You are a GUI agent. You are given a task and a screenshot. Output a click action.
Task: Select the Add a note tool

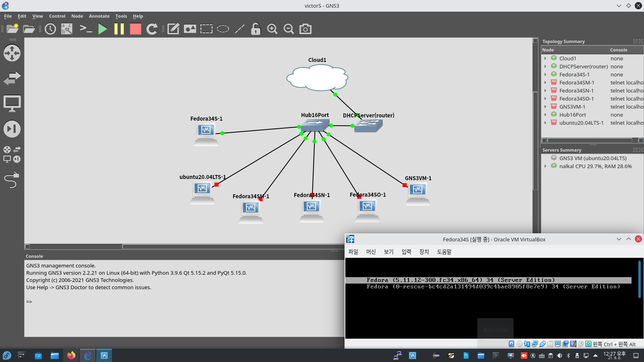tap(173, 29)
